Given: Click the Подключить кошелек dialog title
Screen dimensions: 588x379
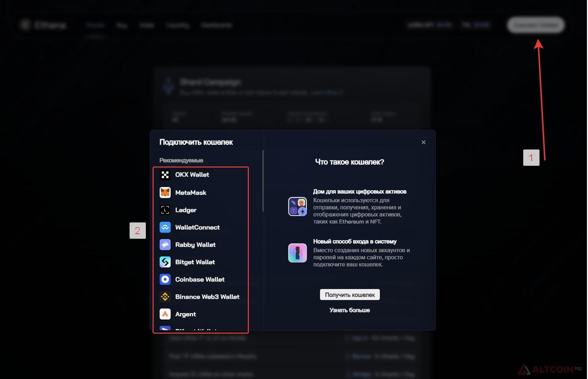Looking at the screenshot, I should coord(196,142).
